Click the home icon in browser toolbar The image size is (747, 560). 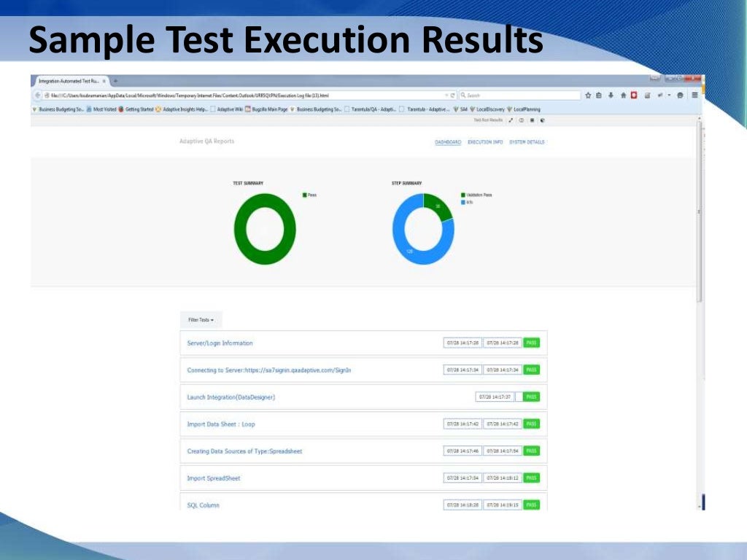tap(623, 96)
